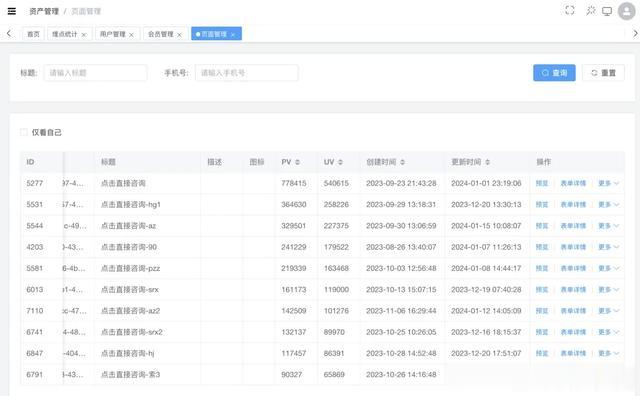Click the ID cell 6791
Image resolution: width=640 pixels, height=396 pixels.
[34, 374]
